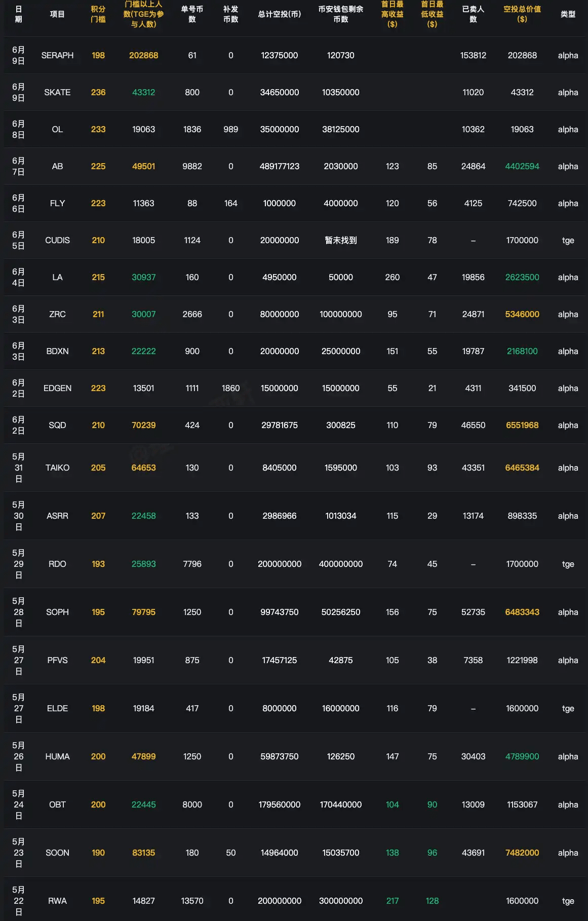Select the AB project cell

[x=57, y=166]
